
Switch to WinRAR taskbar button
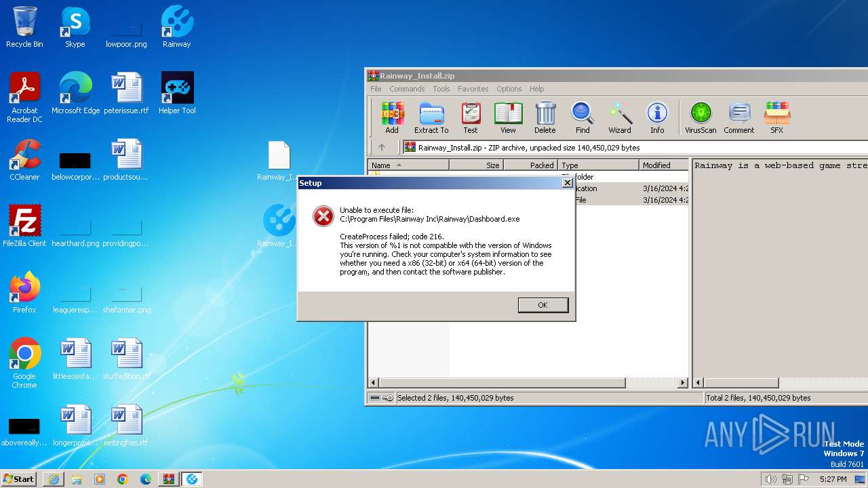point(169,479)
